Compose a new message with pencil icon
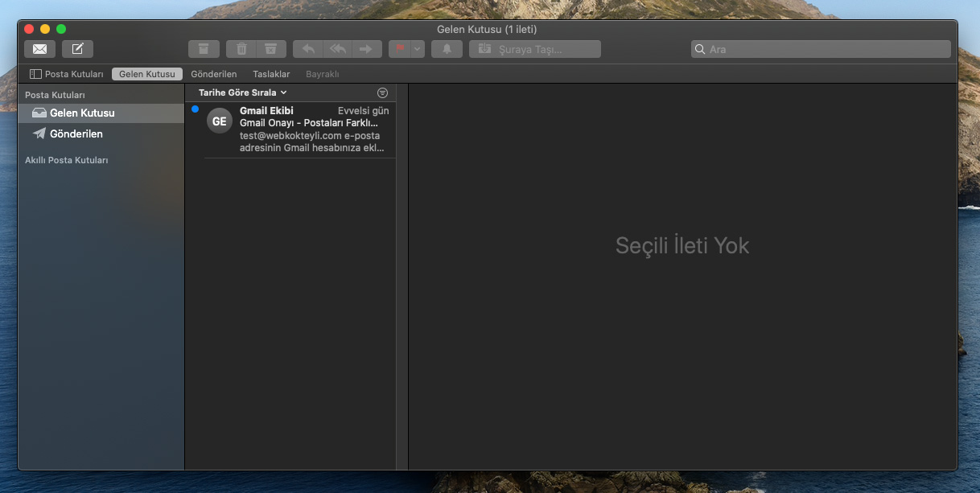This screenshot has height=493, width=980. pyautogui.click(x=77, y=49)
